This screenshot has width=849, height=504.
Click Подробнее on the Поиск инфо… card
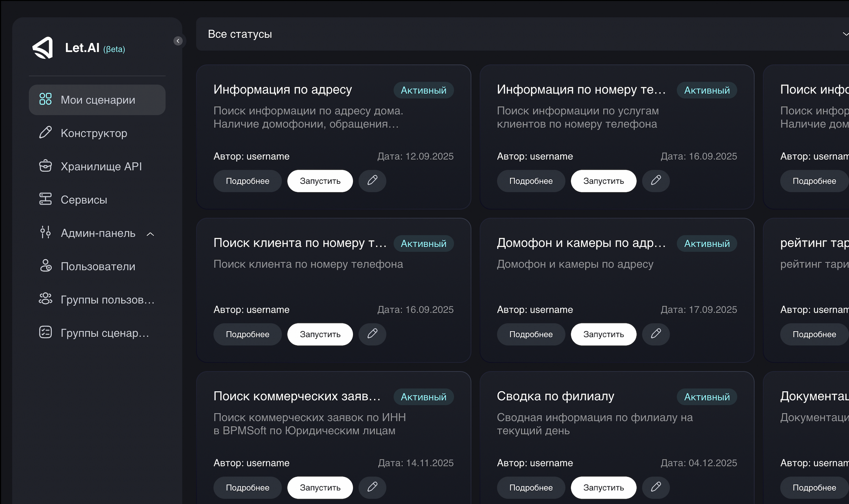click(814, 181)
